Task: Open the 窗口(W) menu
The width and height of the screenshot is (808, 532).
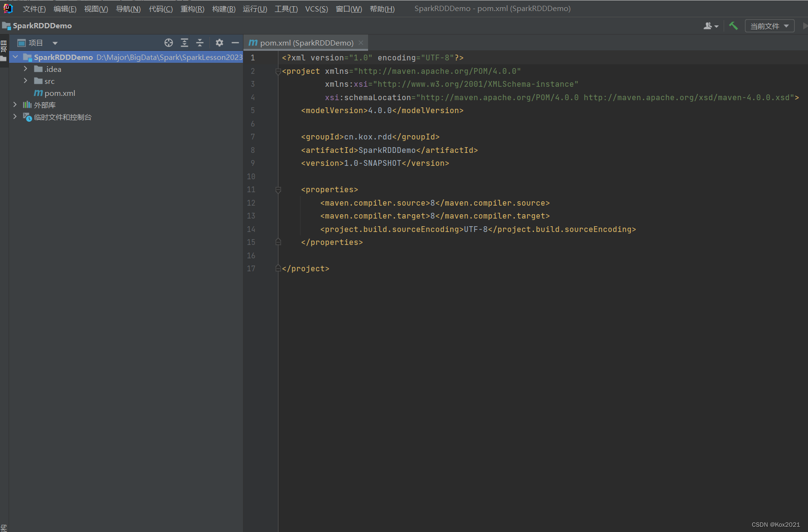Action: tap(349, 9)
